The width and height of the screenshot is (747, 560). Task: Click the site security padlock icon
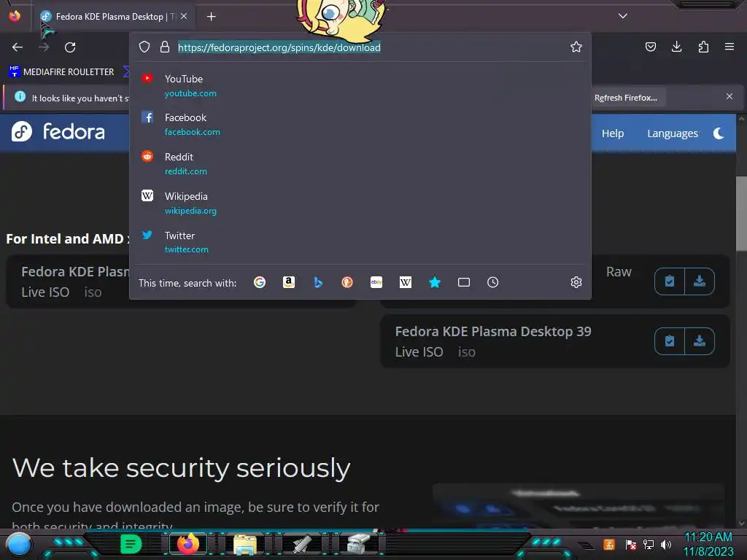pyautogui.click(x=165, y=47)
